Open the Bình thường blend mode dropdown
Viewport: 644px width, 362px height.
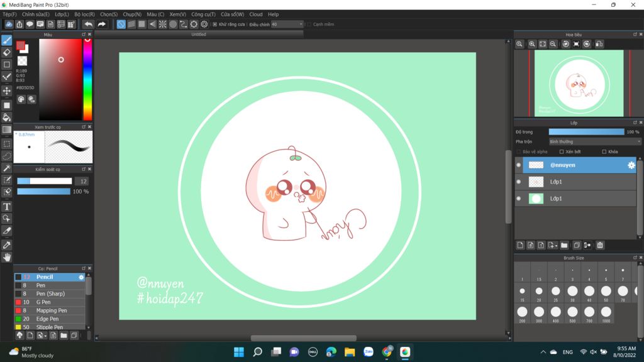click(594, 141)
